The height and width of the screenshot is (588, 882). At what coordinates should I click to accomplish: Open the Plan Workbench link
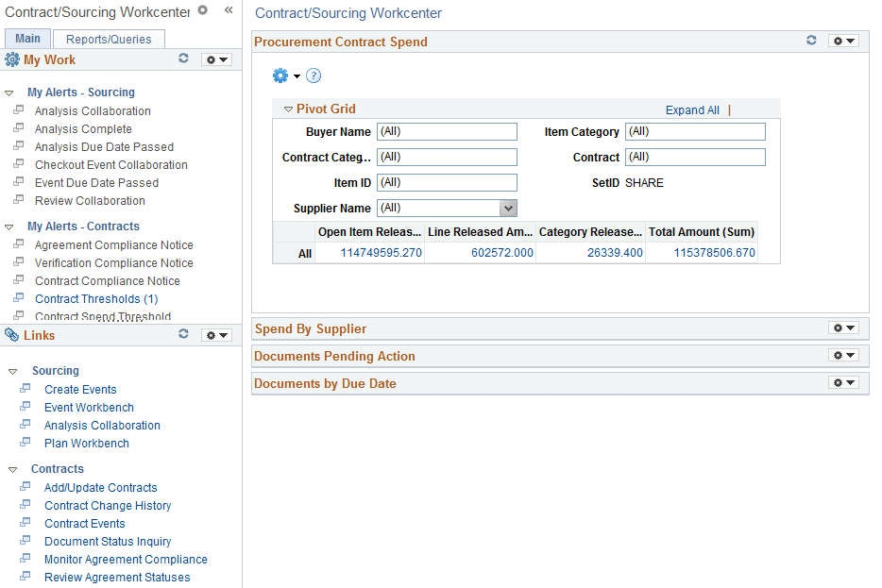(87, 444)
